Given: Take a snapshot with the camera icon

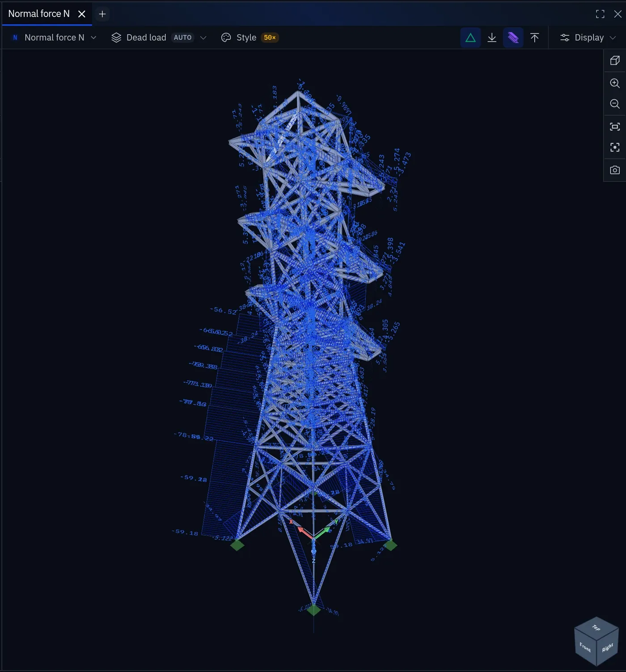Looking at the screenshot, I should click(x=615, y=170).
